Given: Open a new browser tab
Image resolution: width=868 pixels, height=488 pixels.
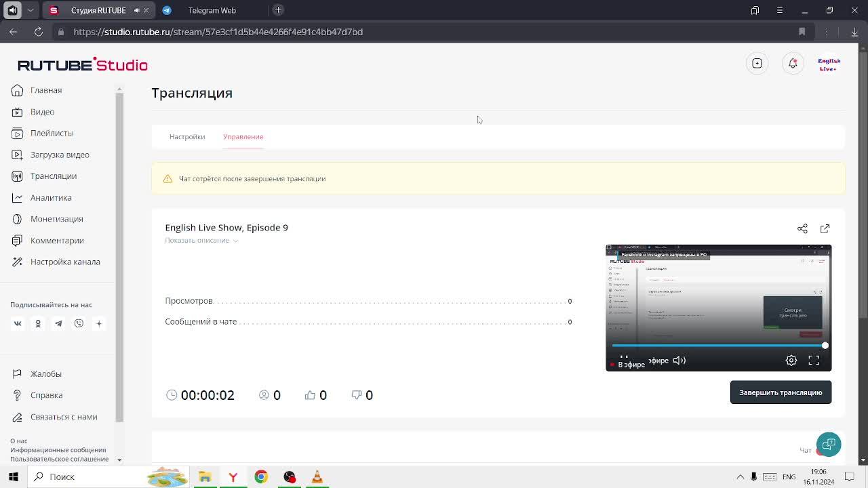Looking at the screenshot, I should 278,10.
